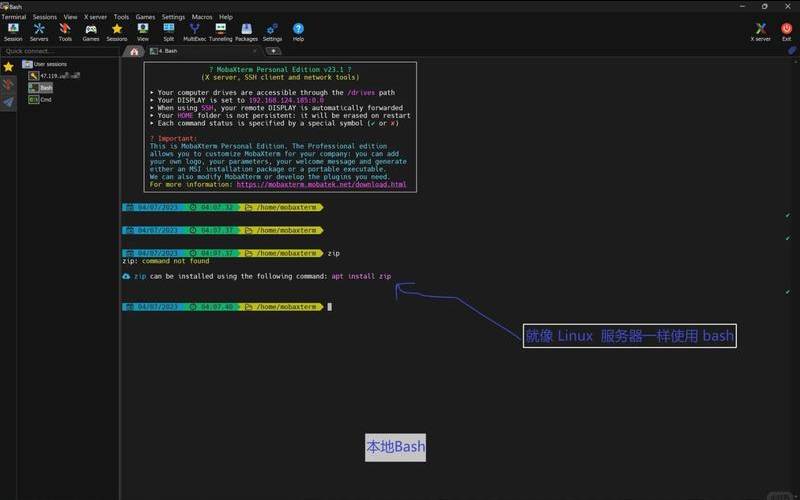Viewport: 800px width, 500px height.
Task: Open the Tools toolbar icon
Action: 65,32
